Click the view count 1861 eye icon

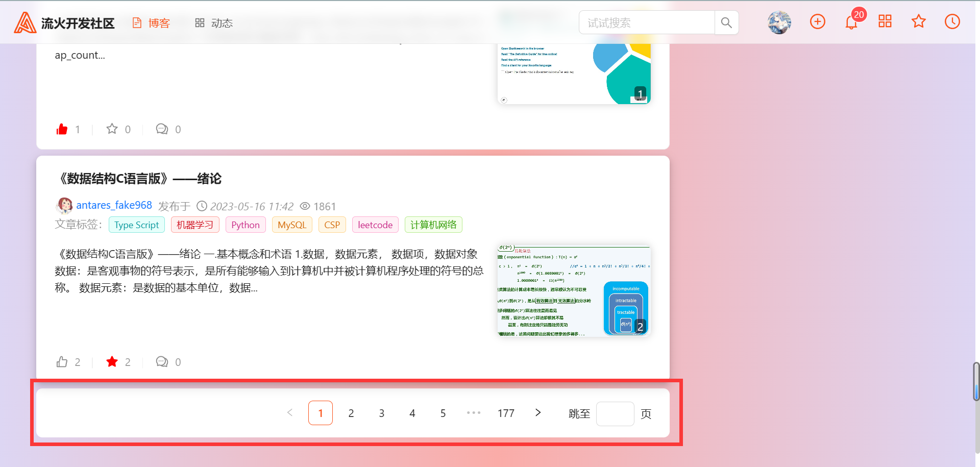click(x=305, y=206)
